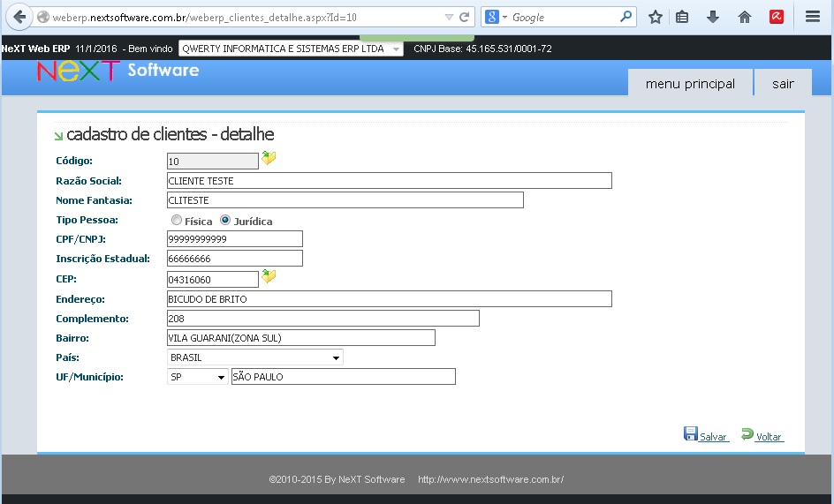Click the Inscrição Estadual field
This screenshot has width=834, height=504.
(x=235, y=259)
